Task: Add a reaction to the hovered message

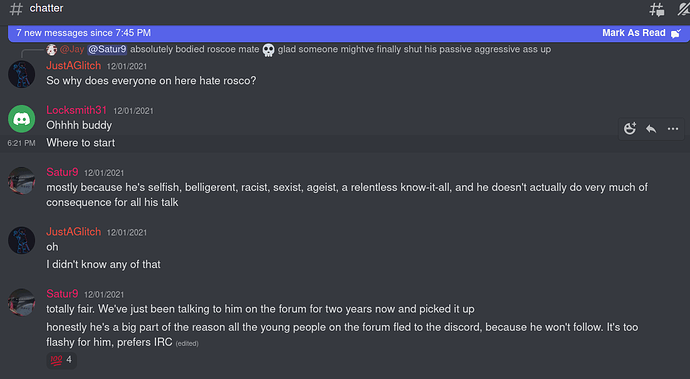Action: [x=630, y=129]
